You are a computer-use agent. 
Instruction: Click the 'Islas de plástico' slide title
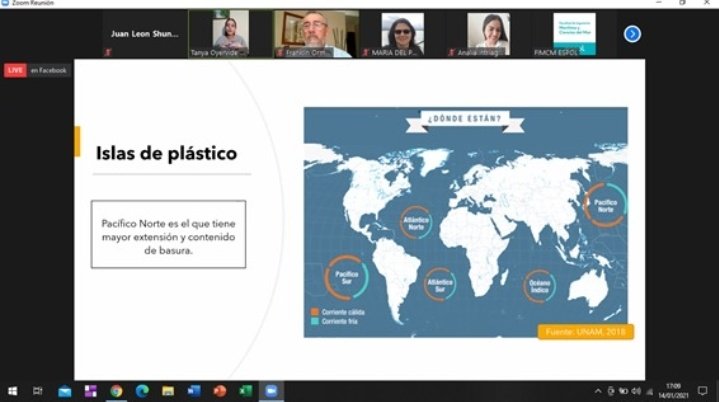(166, 154)
